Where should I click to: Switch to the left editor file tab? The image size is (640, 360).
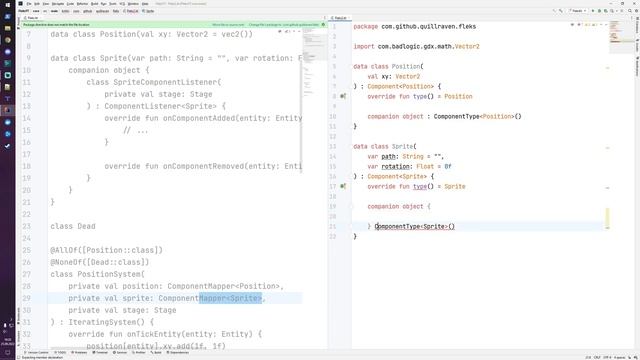point(31,18)
